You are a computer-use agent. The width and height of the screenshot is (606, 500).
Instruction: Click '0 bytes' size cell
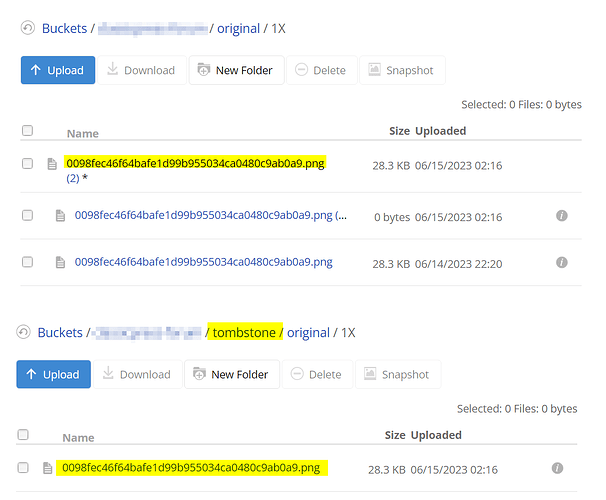(x=392, y=217)
